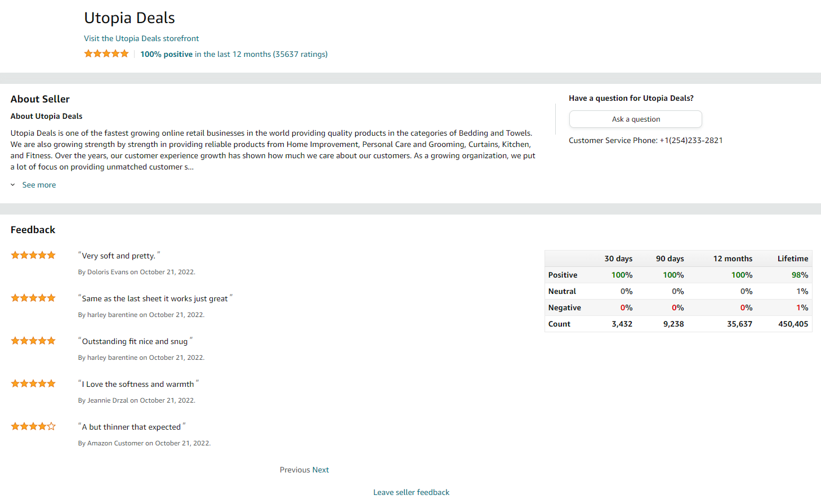Click stars beside "Same as the last sheet" review

tap(33, 298)
